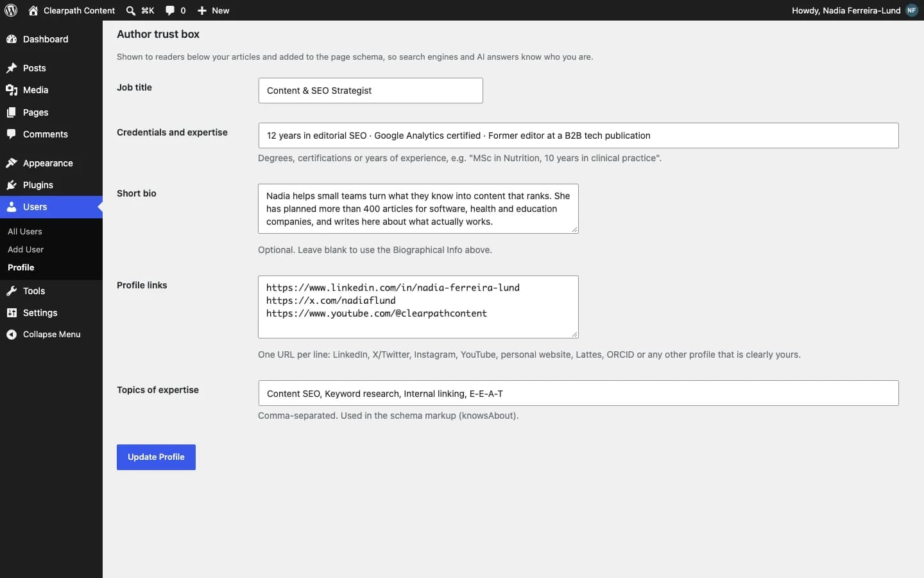Viewport: 924px width, 578px height.
Task: Click the Users person icon
Action: click(12, 207)
